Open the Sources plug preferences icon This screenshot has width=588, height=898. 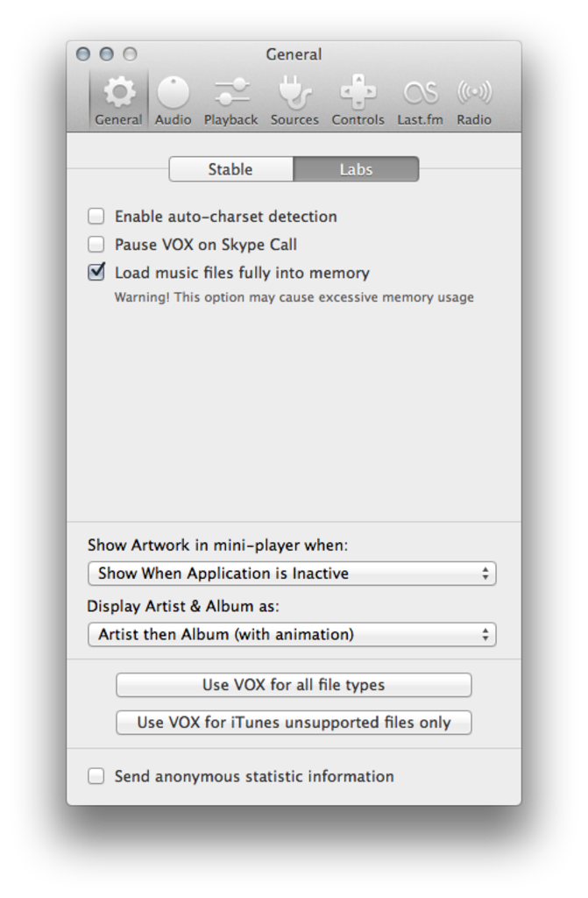click(x=294, y=92)
